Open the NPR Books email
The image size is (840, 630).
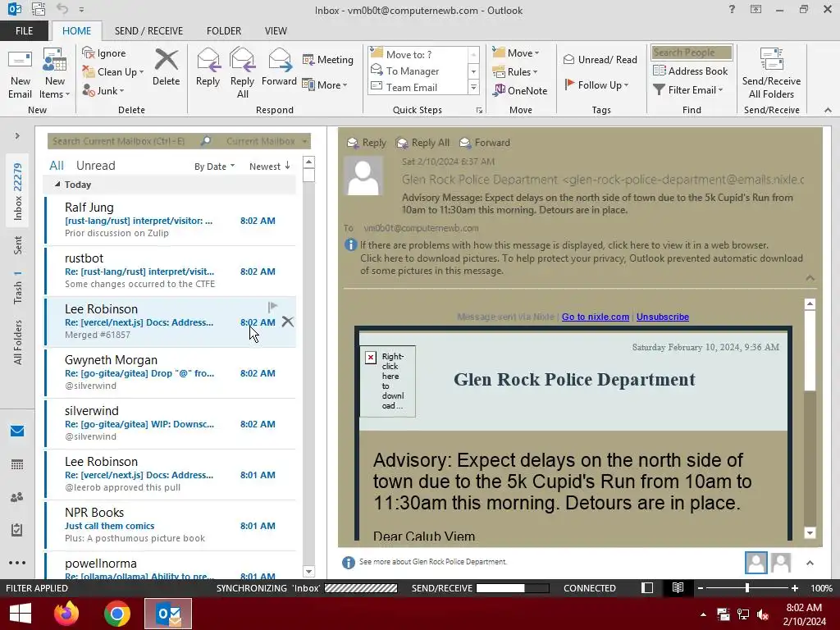coord(171,526)
